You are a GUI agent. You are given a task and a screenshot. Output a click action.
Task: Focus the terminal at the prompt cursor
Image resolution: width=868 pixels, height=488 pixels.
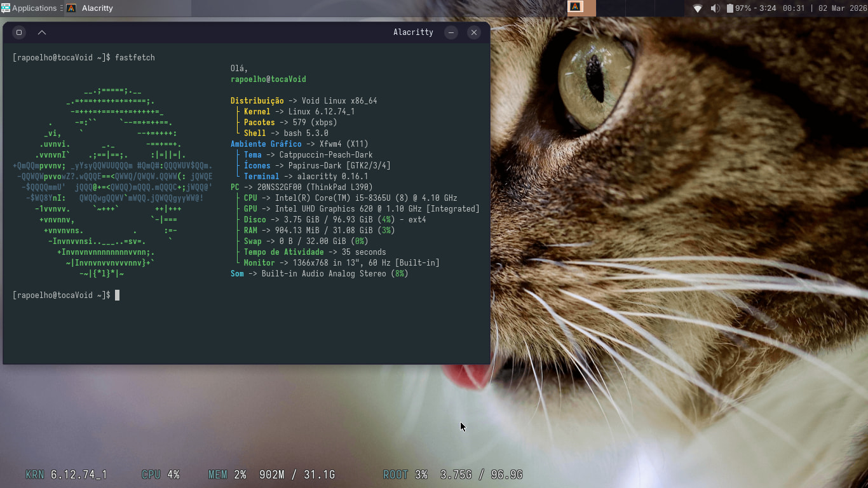coord(117,295)
